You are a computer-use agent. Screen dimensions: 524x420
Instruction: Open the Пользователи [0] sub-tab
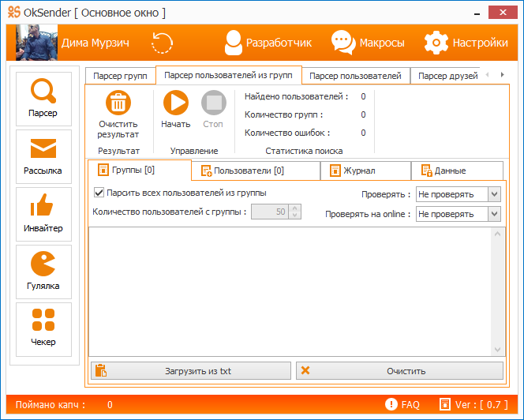click(x=256, y=171)
